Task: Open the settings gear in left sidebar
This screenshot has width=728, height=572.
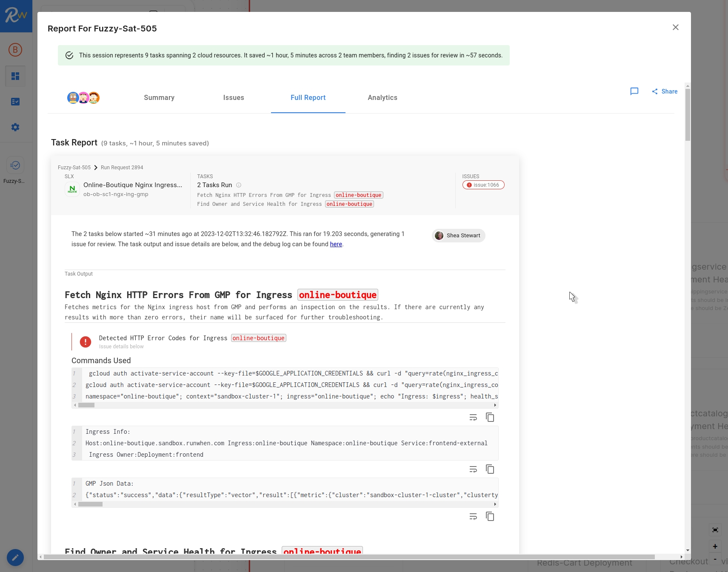Action: pyautogui.click(x=15, y=127)
